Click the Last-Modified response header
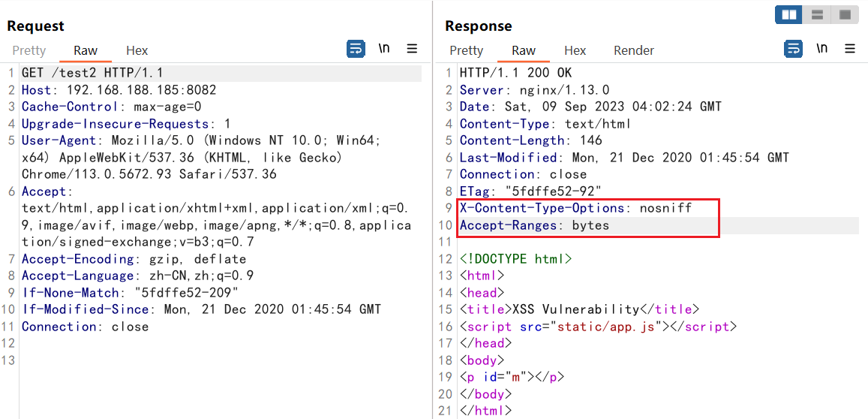This screenshot has width=868, height=419. click(624, 158)
